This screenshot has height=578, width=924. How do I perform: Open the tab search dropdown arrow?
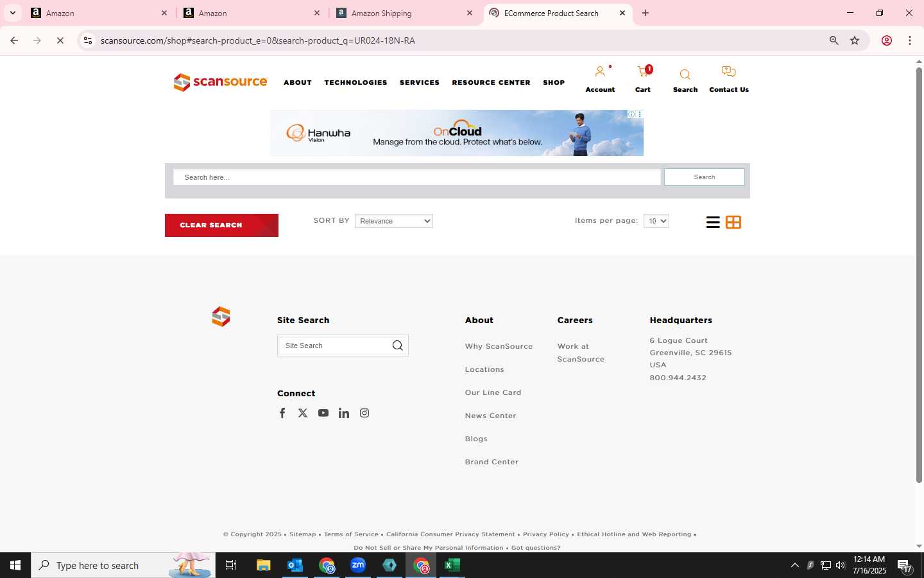click(x=12, y=13)
